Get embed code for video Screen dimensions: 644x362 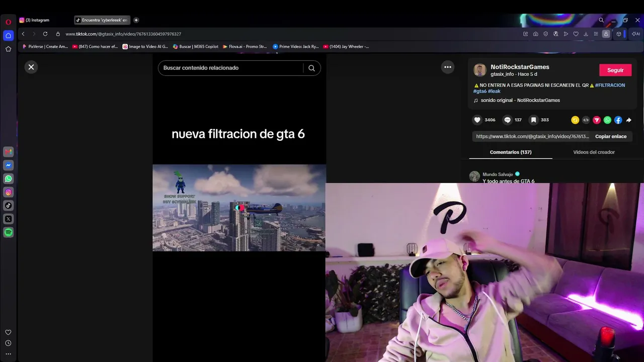pos(586,120)
